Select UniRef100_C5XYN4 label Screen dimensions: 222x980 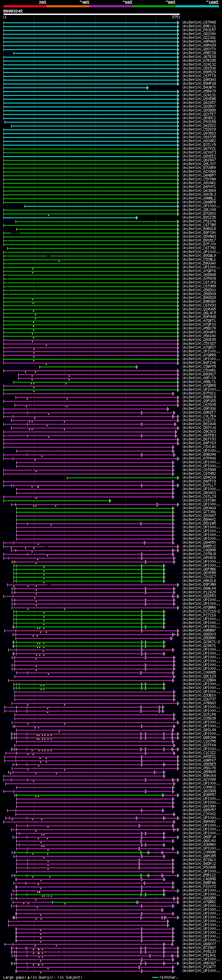199,179
